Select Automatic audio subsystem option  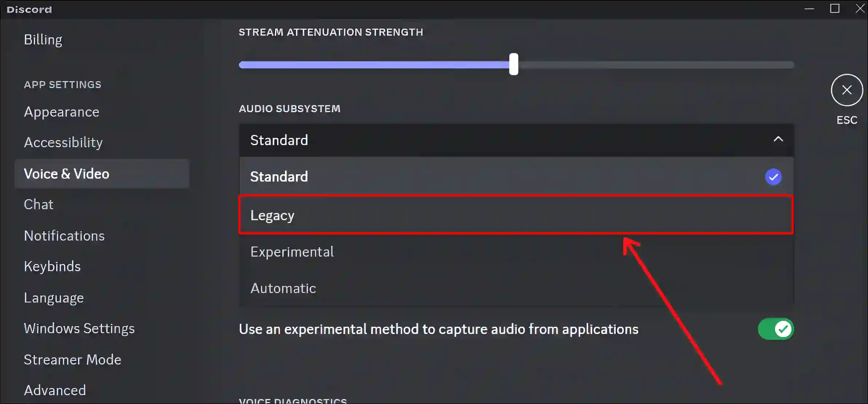pyautogui.click(x=284, y=288)
